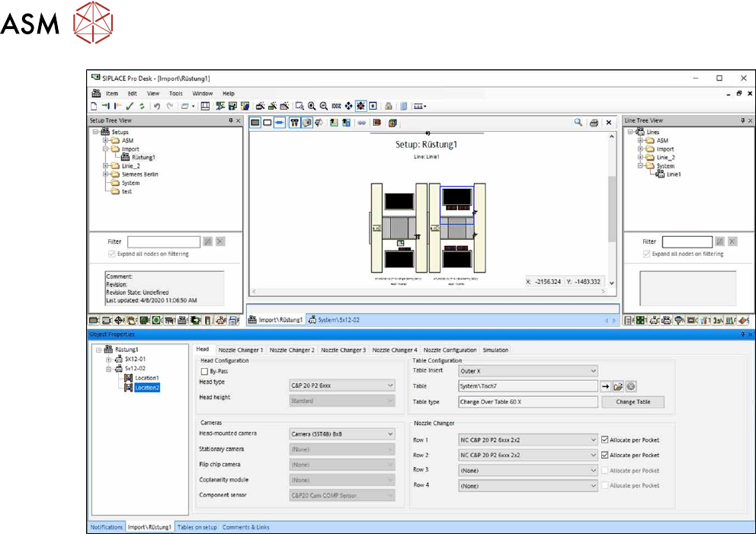Click the New document toolbar icon
The height and width of the screenshot is (534, 756).
pos(94,106)
